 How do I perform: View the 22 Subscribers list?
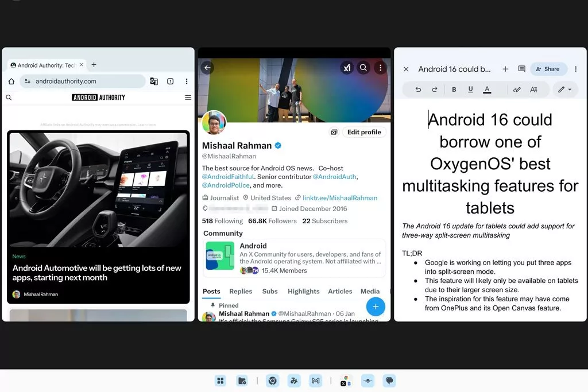point(325,221)
